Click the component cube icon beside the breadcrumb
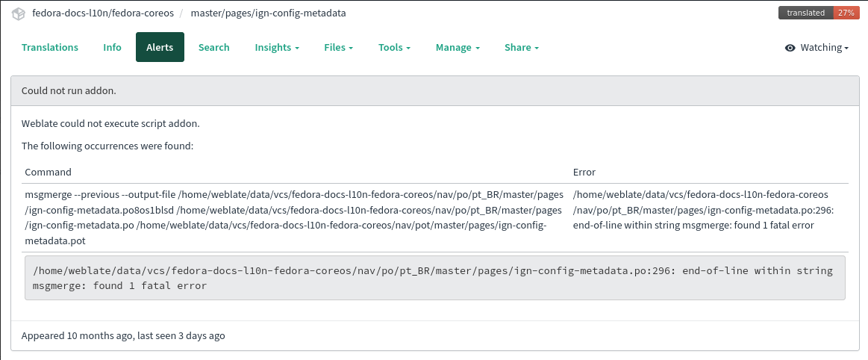 pyautogui.click(x=18, y=13)
